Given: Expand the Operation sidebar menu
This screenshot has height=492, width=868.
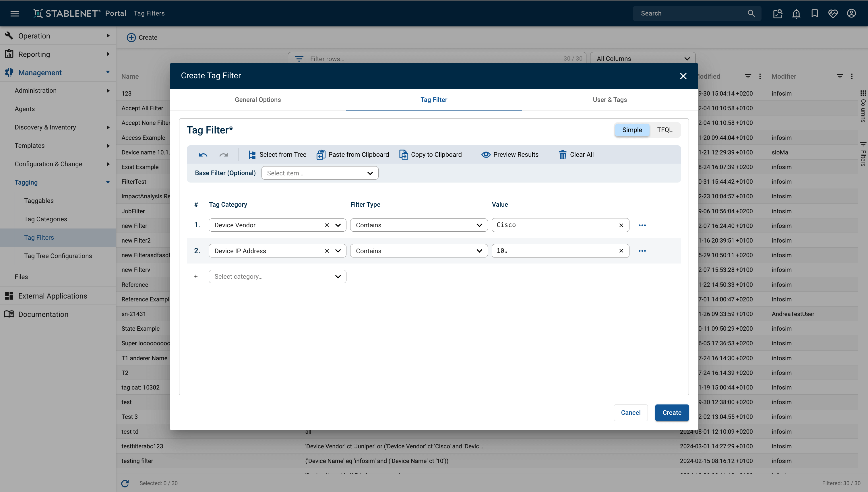Looking at the screenshot, I should 58,36.
